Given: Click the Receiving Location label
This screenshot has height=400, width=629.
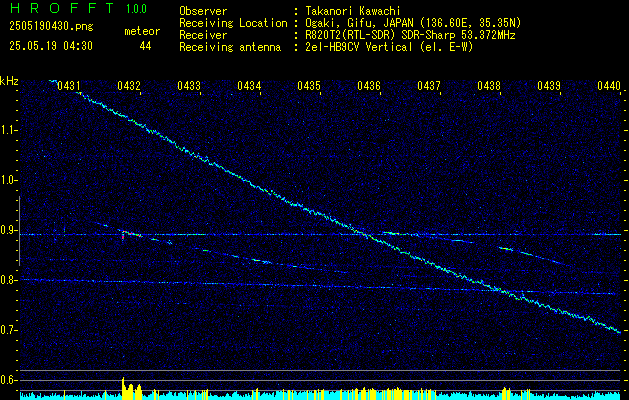Looking at the screenshot, I should (233, 23).
